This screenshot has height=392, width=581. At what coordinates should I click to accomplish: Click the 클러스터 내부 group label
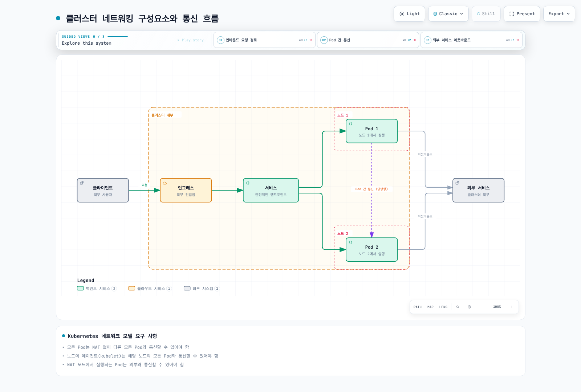pos(162,115)
